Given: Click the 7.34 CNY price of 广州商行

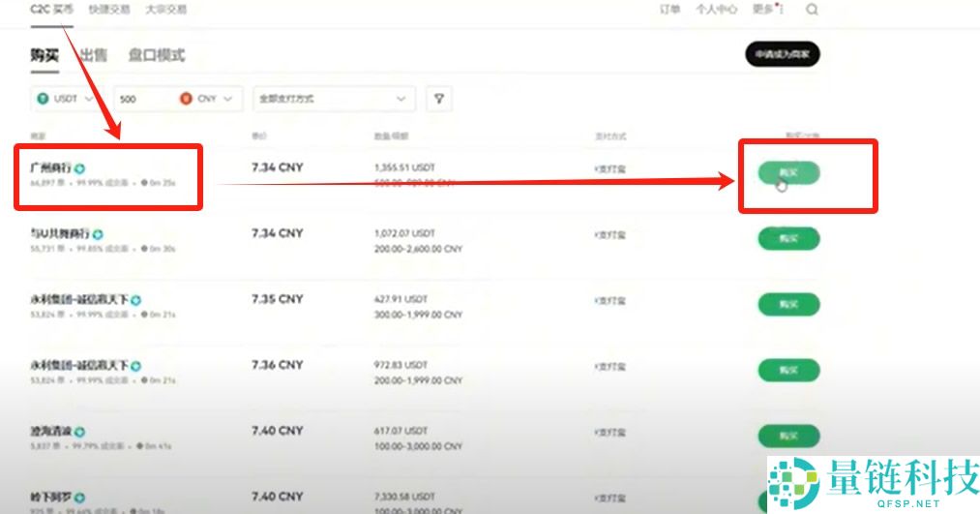Looking at the screenshot, I should point(278,166).
